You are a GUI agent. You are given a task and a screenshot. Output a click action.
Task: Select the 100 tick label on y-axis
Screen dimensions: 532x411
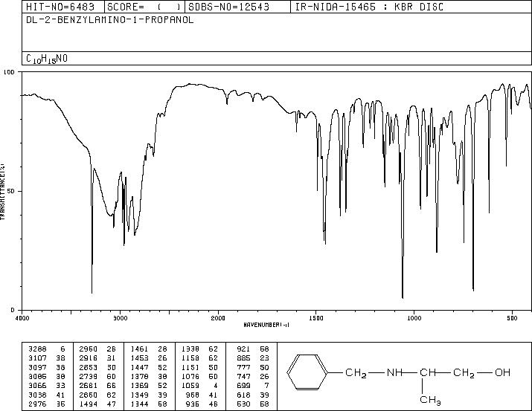[x=10, y=72]
